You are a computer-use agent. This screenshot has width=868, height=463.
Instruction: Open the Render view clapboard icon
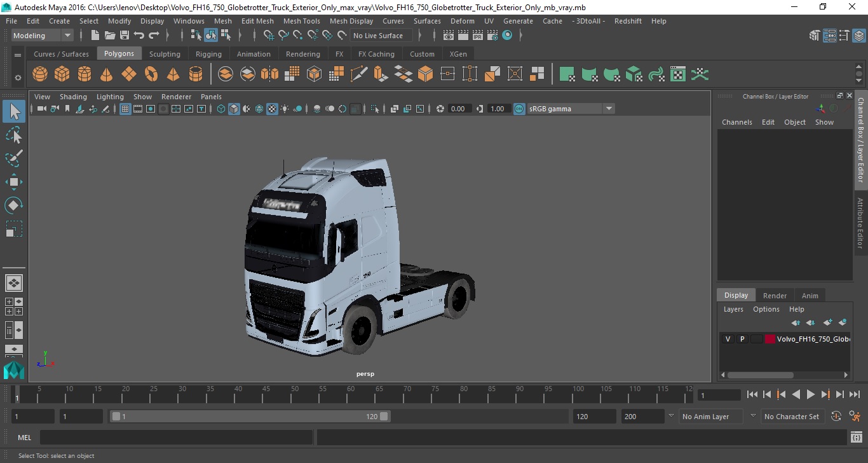point(449,36)
